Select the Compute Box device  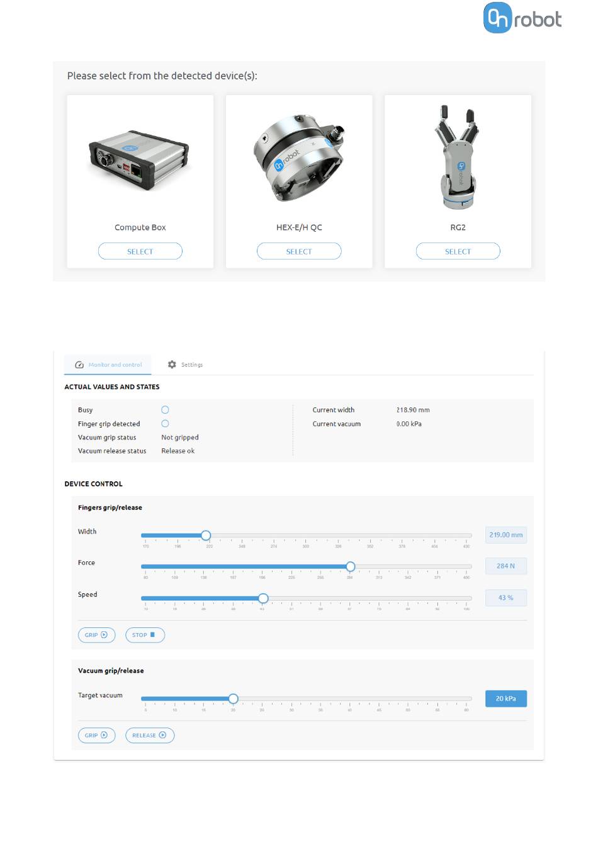(140, 251)
